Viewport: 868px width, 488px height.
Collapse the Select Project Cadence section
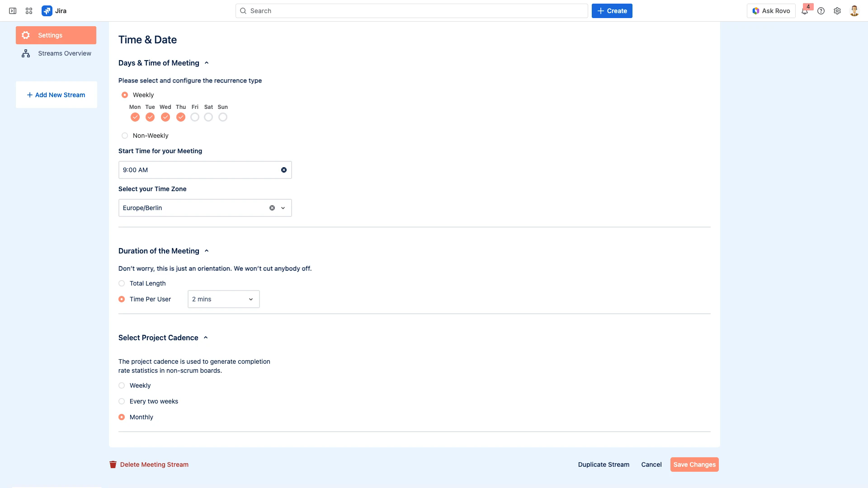tap(206, 337)
